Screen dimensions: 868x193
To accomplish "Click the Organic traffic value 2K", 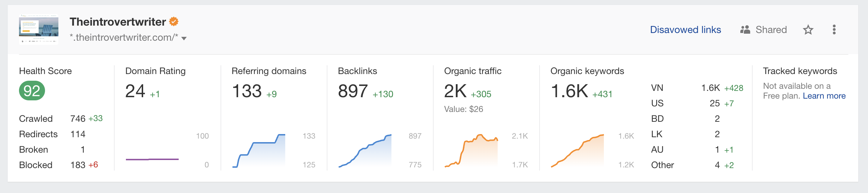I will [455, 91].
